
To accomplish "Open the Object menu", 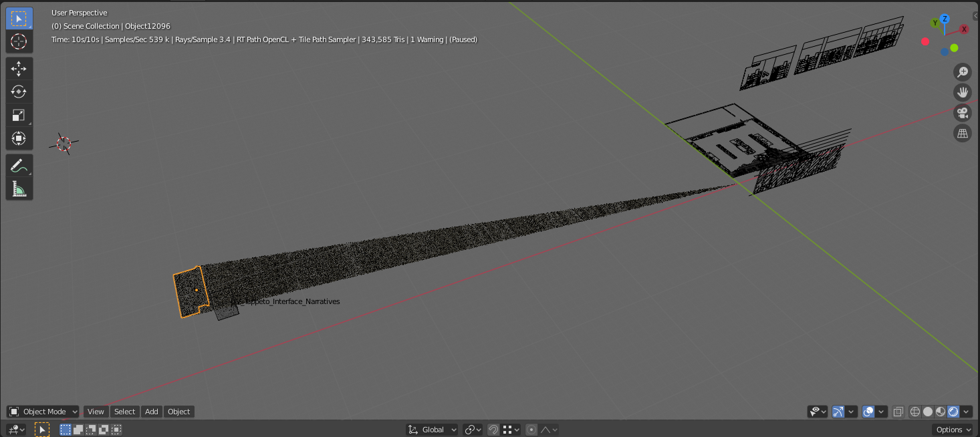I will (x=178, y=412).
